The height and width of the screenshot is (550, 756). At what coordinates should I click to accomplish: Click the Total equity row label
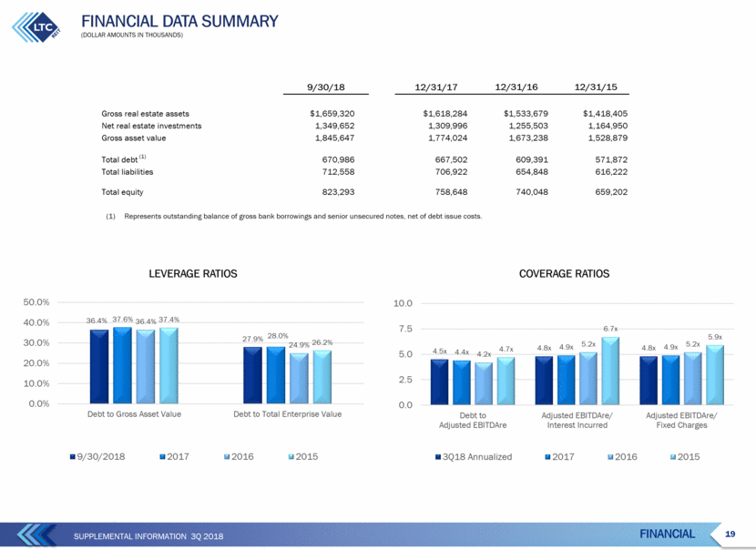(x=122, y=192)
